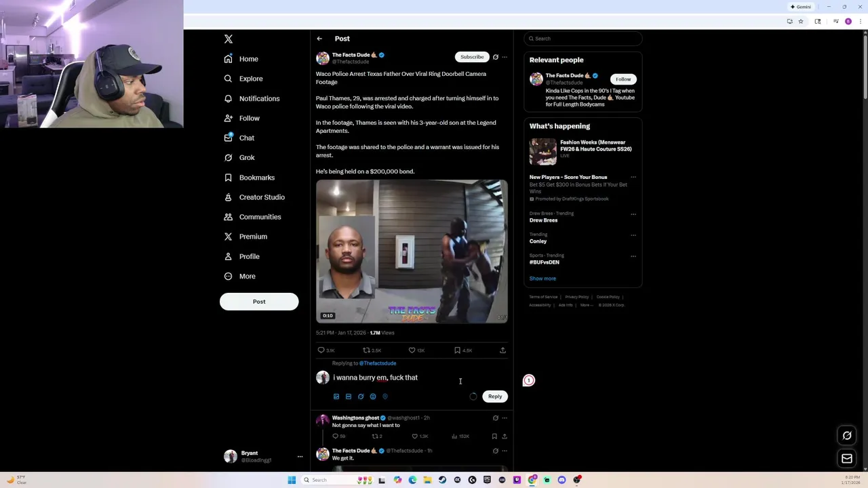
Task: Bookmark the Washingtons ghost reply
Action: pos(494,436)
